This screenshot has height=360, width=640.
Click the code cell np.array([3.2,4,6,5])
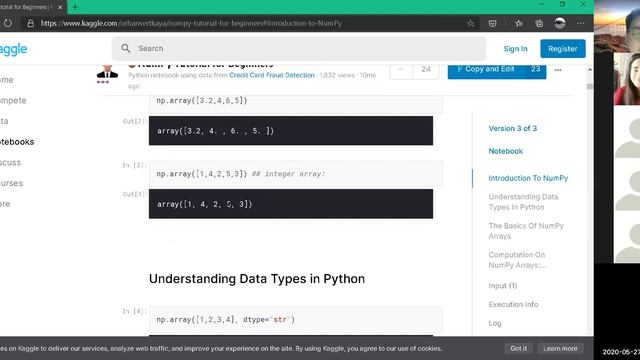click(x=296, y=103)
